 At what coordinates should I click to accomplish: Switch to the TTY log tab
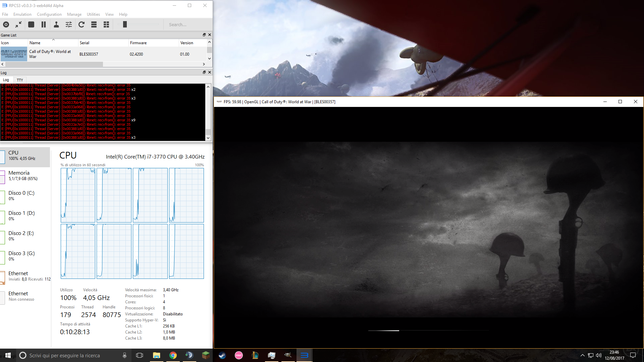pyautogui.click(x=20, y=80)
